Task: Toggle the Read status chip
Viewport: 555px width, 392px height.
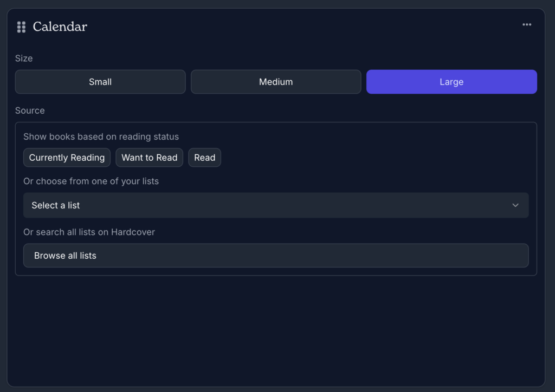Action: click(x=204, y=158)
